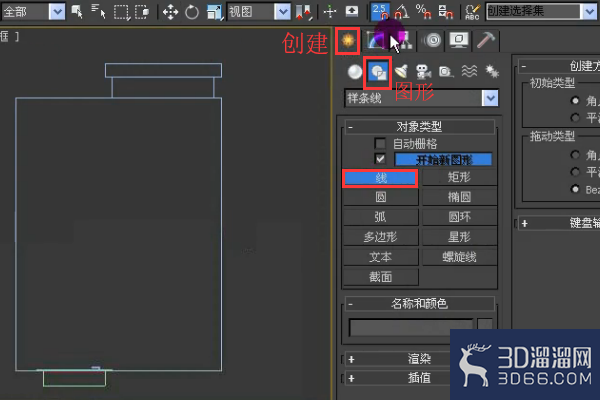The image size is (600, 400).
Task: Click the 星形 button
Action: [459, 237]
